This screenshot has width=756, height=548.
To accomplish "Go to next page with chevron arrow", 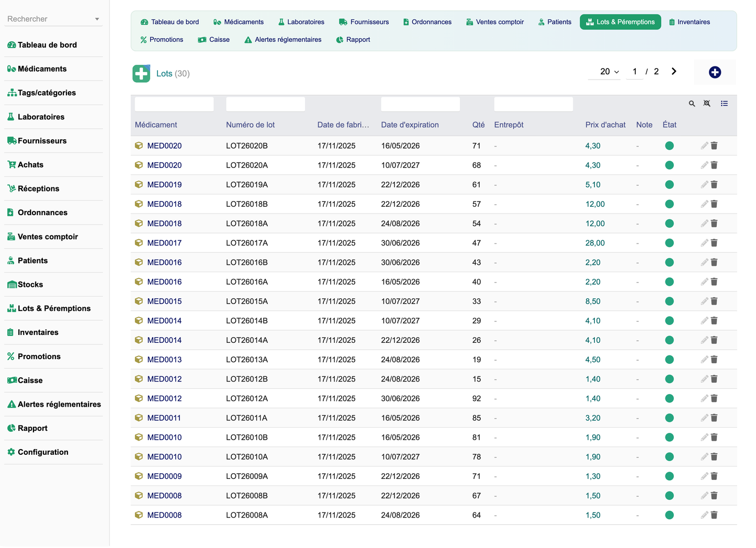I will pos(674,71).
